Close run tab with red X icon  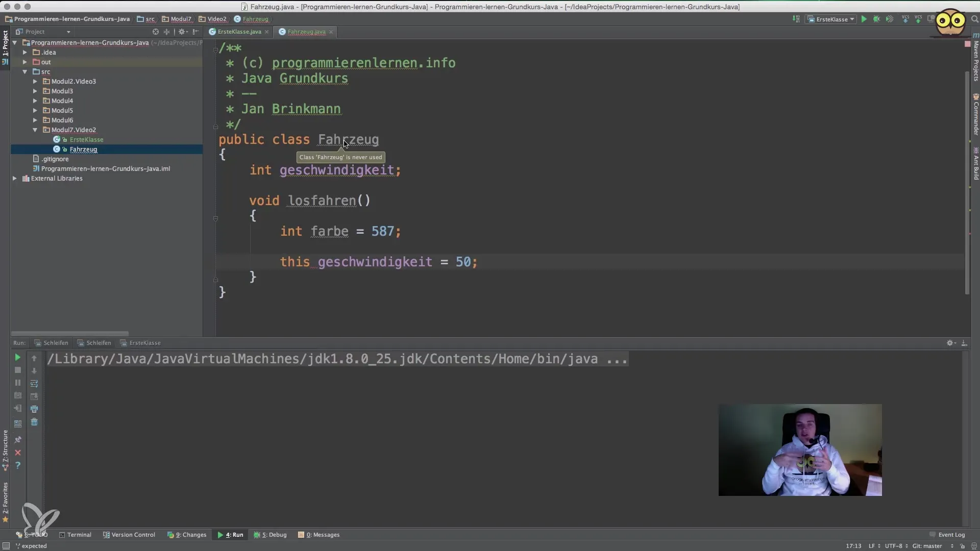[17, 453]
